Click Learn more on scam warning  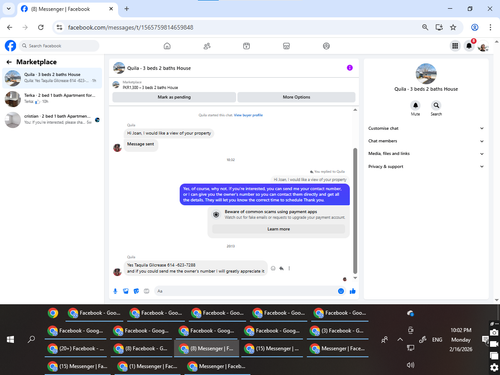pyautogui.click(x=278, y=229)
